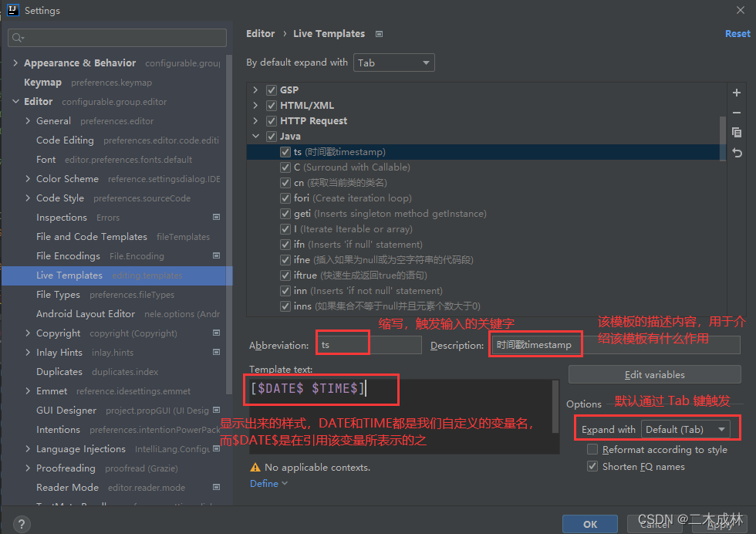Collapse the Editor settings section

[15, 101]
